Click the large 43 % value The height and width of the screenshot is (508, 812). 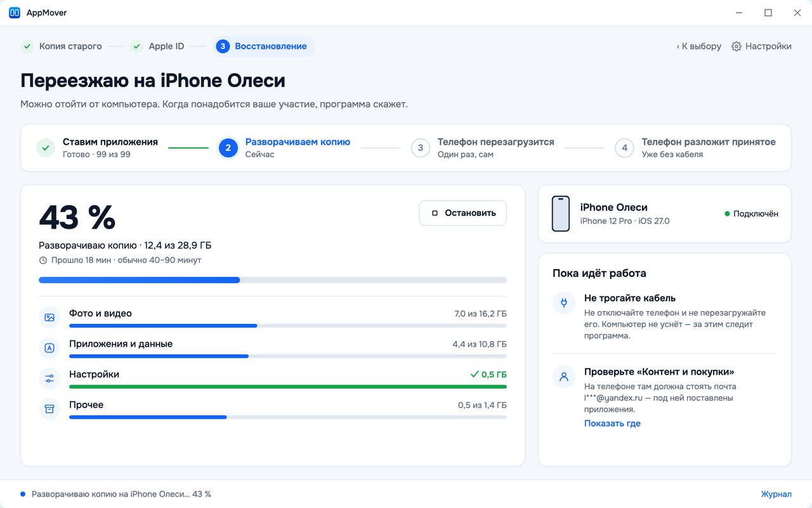point(77,218)
